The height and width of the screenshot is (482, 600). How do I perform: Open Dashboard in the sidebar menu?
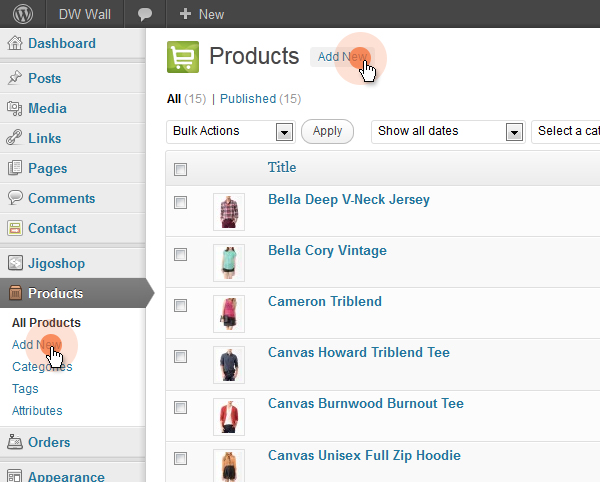(x=62, y=43)
